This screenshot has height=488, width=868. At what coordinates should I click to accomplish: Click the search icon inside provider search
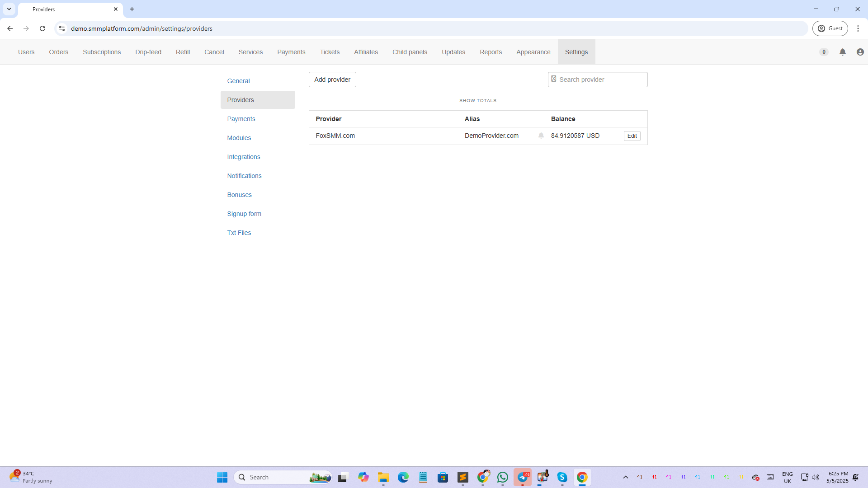click(553, 79)
